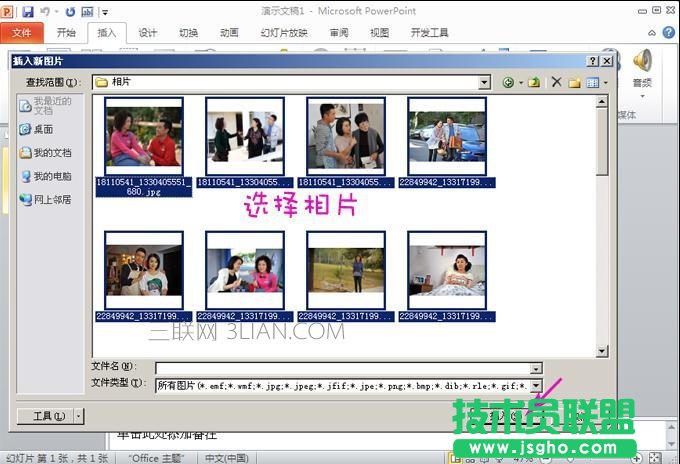Open the 文件 (File) tab

[x=22, y=33]
